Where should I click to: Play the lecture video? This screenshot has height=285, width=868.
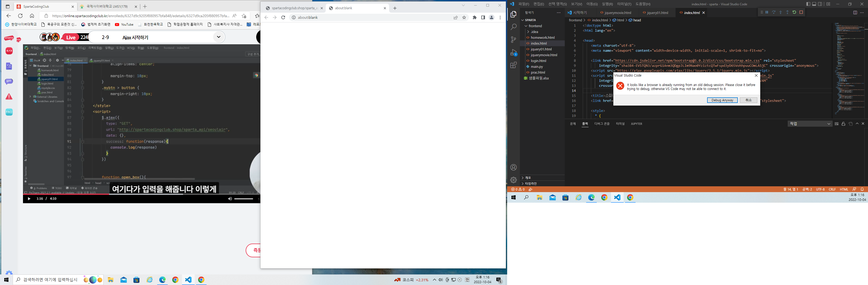pyautogui.click(x=29, y=199)
